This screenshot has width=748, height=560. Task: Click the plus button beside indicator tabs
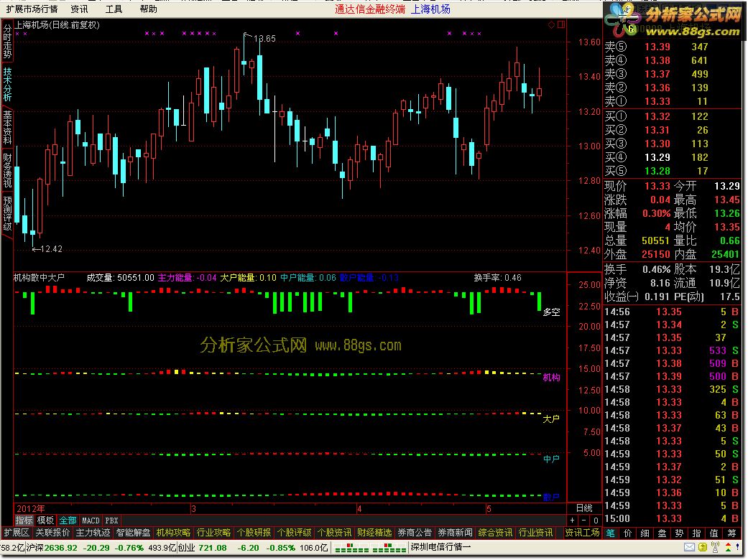click(573, 521)
